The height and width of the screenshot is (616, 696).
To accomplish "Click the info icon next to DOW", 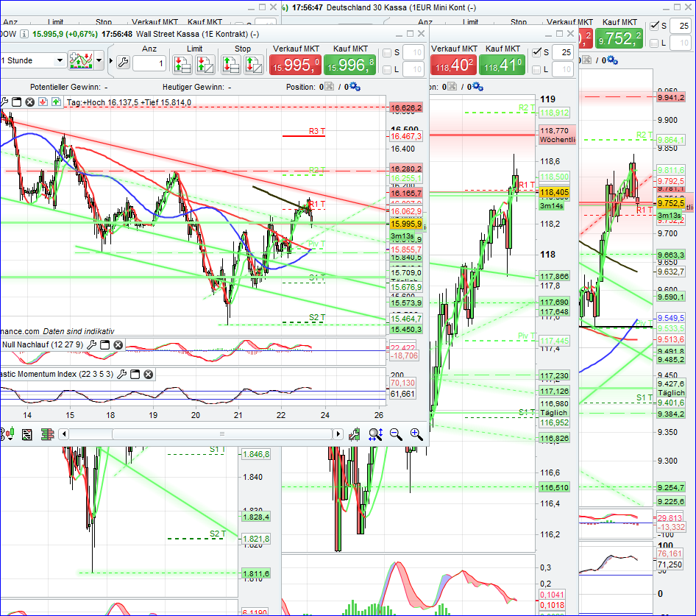I will tap(24, 34).
